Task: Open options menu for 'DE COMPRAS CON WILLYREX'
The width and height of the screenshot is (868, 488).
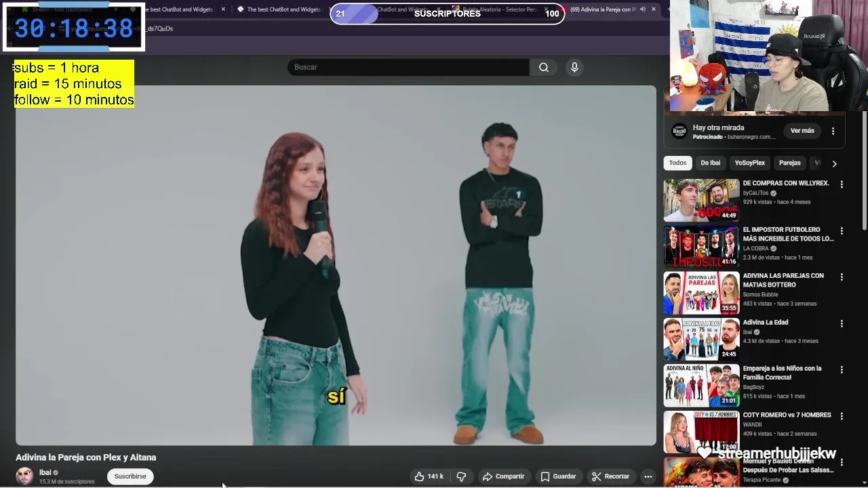Action: click(842, 184)
